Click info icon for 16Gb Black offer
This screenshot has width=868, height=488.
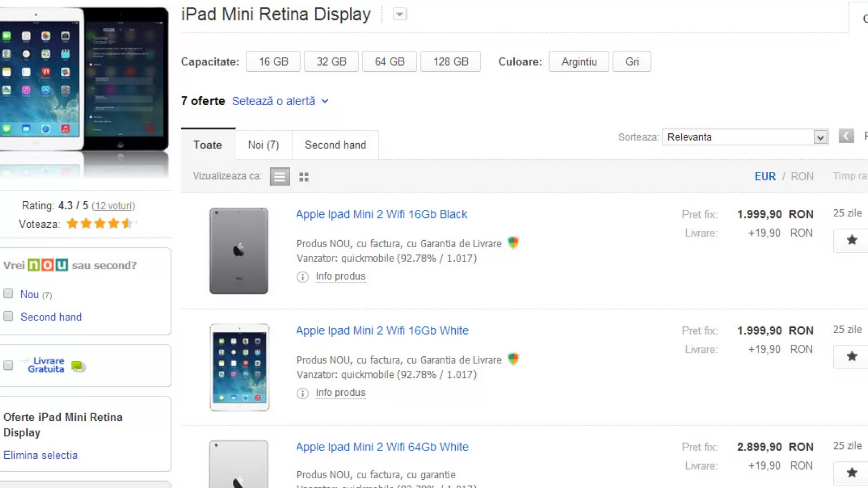click(x=302, y=277)
